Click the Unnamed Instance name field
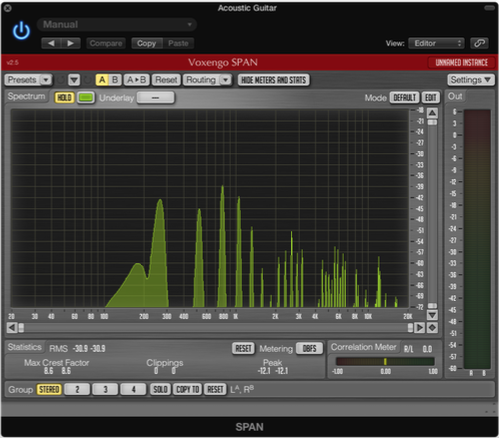This screenshot has width=499, height=438. click(x=461, y=63)
